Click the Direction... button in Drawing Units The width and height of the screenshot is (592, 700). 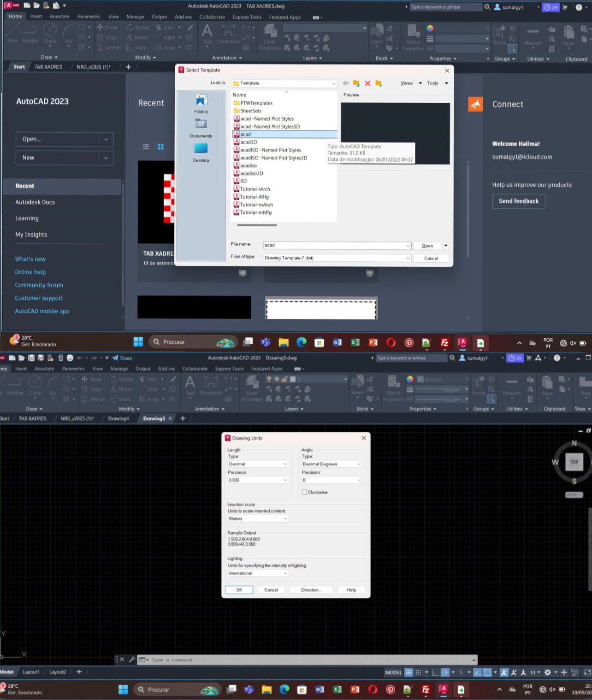tap(311, 590)
